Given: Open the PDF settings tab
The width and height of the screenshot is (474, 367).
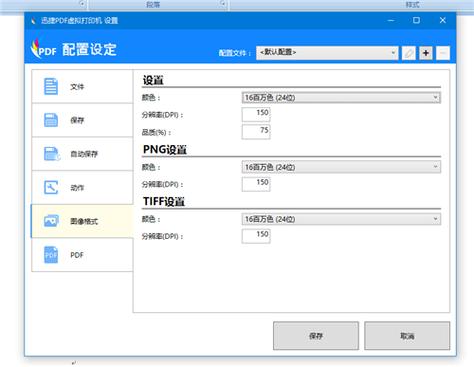Looking at the screenshot, I should click(82, 255).
